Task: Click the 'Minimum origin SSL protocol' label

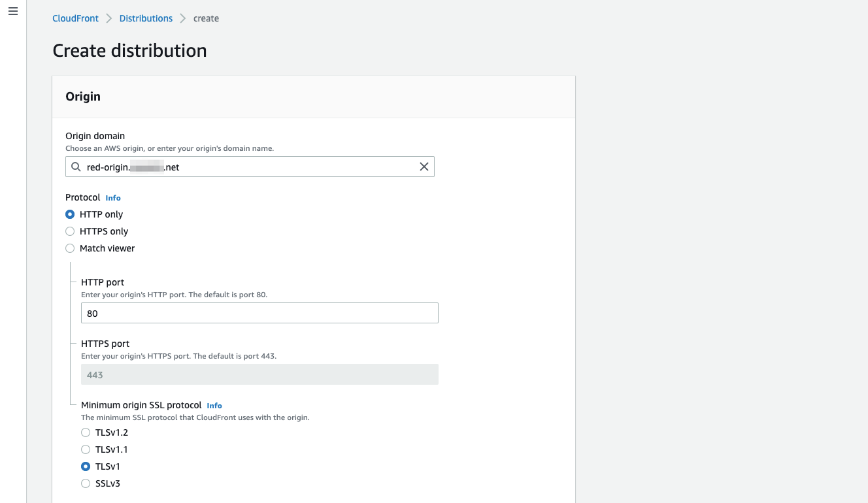Action: click(141, 406)
